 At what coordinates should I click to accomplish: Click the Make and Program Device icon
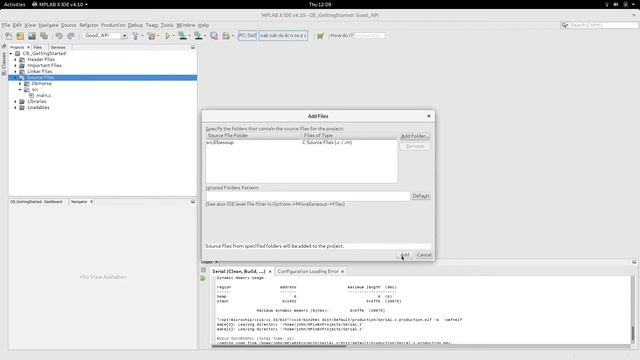[x=182, y=36]
